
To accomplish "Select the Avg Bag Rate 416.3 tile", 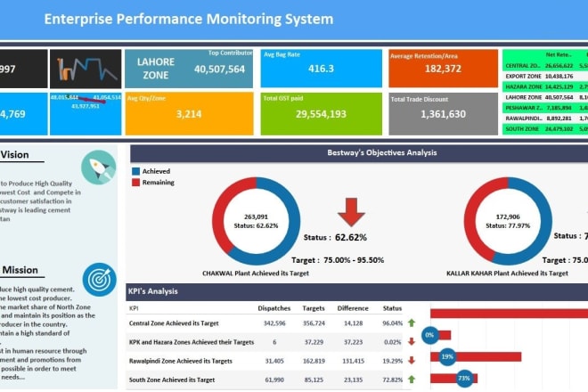I will 322,69.
